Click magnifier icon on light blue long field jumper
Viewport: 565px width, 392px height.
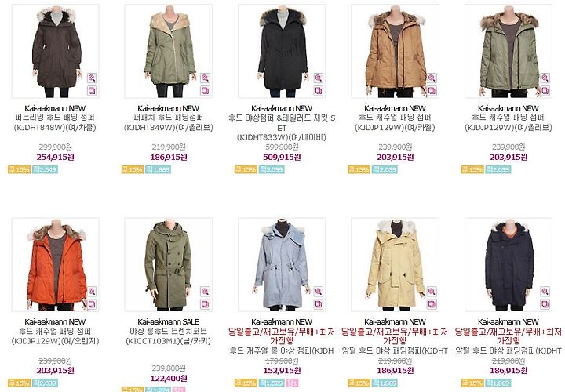pyautogui.click(x=318, y=291)
